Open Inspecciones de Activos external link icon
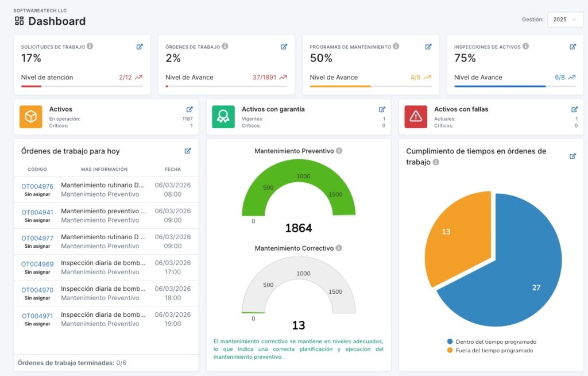 click(572, 47)
